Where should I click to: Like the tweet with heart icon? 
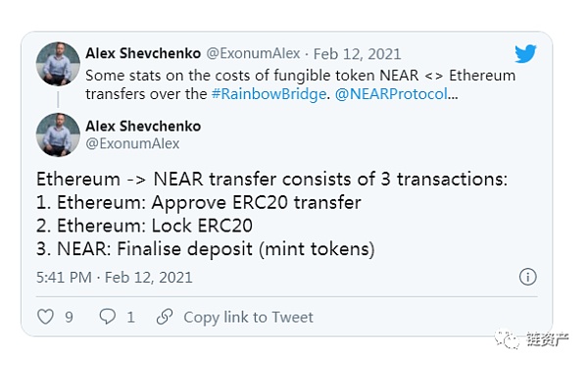click(x=45, y=317)
